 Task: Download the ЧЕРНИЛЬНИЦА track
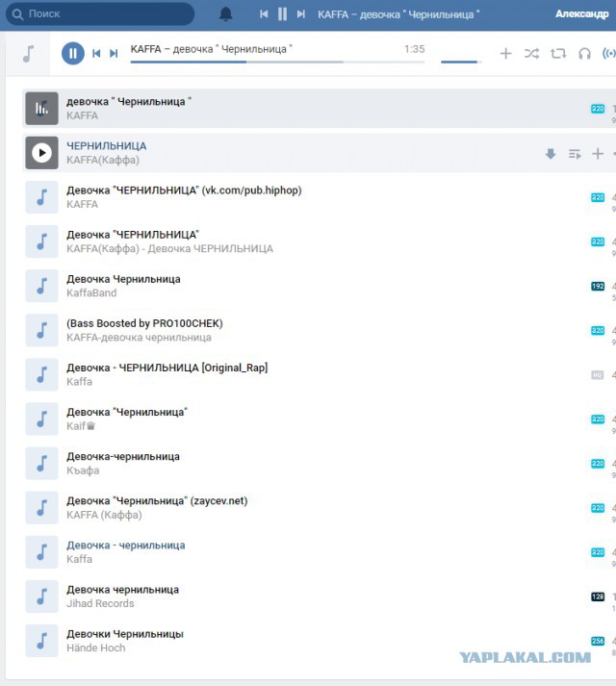(x=551, y=154)
